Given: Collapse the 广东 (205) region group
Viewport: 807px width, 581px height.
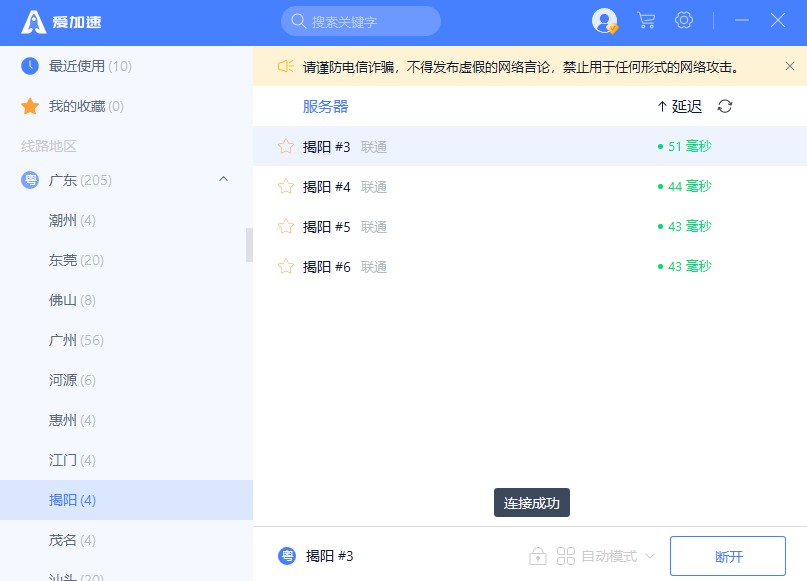Looking at the screenshot, I should [223, 179].
